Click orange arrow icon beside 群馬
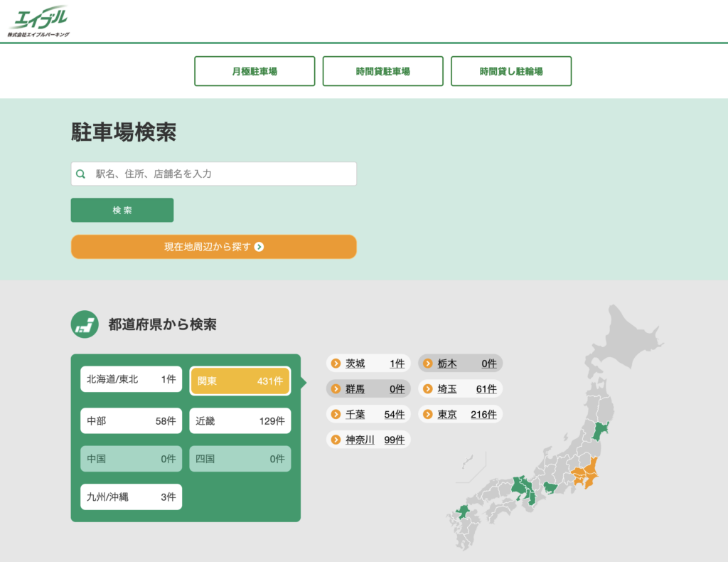Screen dimensions: 728x562 pos(336,388)
